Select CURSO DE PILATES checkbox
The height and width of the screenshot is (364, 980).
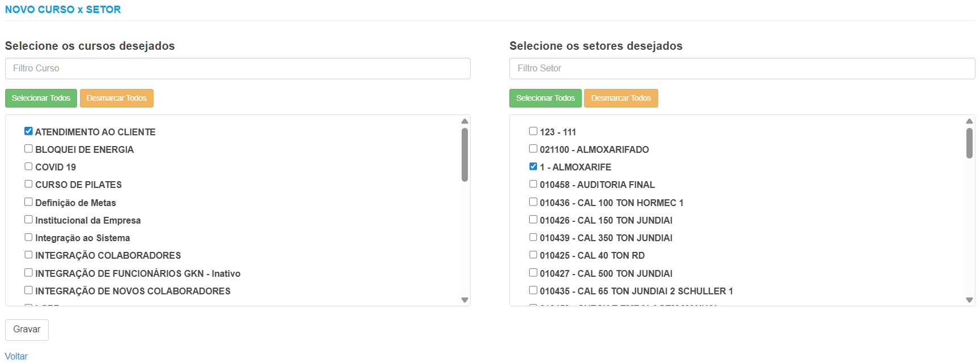click(28, 184)
